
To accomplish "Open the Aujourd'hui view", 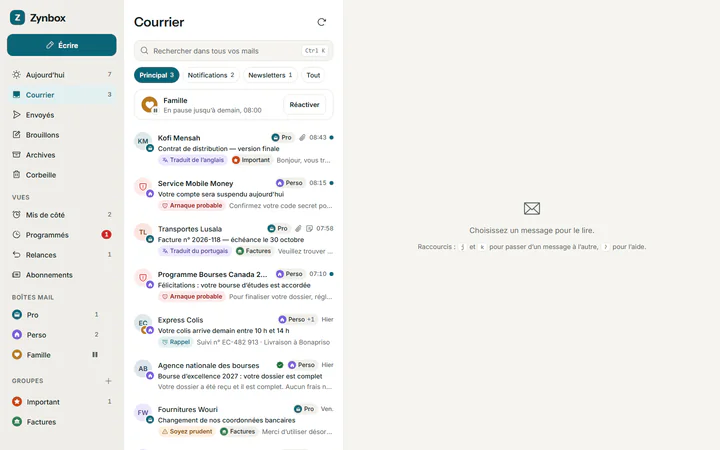I will [62, 75].
